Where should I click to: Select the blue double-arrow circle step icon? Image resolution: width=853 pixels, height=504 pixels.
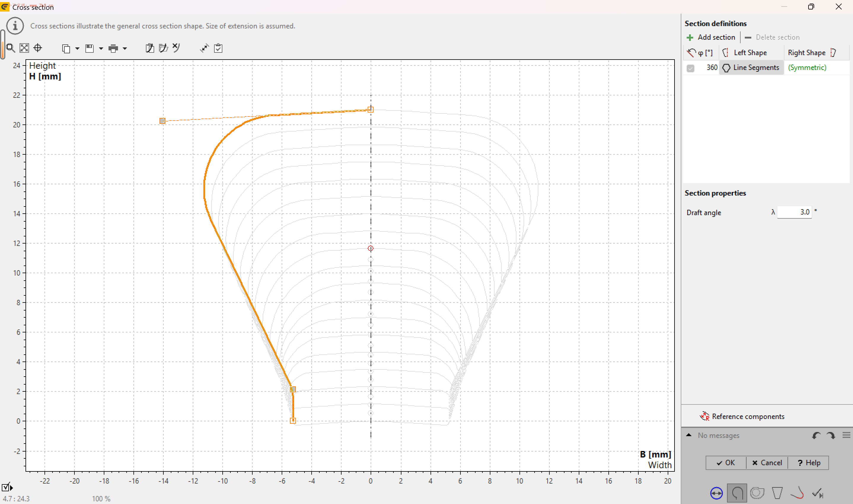tap(716, 493)
